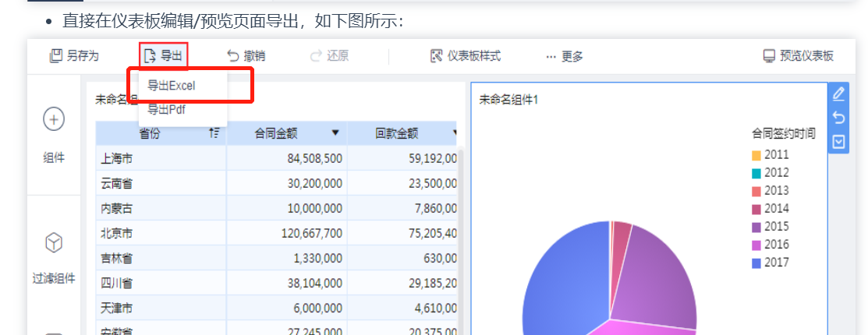Click the purple pie slice
This screenshot has height=335, width=868.
pyautogui.click(x=656, y=277)
